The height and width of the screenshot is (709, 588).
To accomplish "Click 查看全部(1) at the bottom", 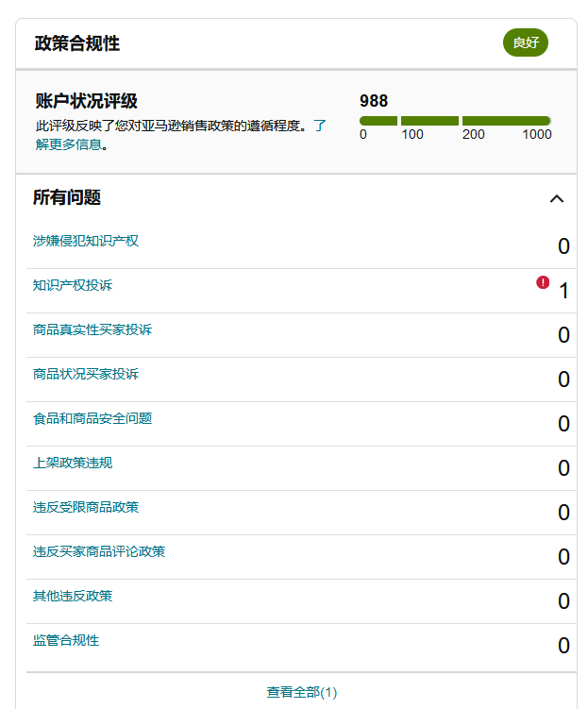I will (301, 692).
